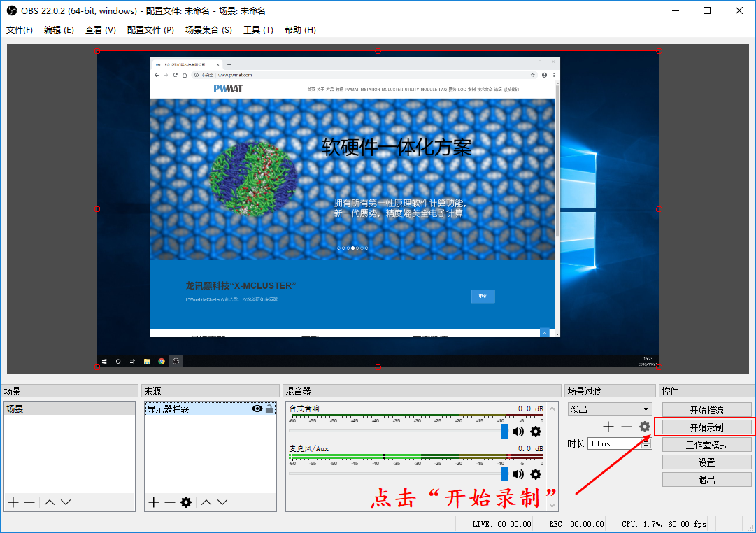756x533 pixels.
Task: Click the 设置 button
Action: coord(706,462)
